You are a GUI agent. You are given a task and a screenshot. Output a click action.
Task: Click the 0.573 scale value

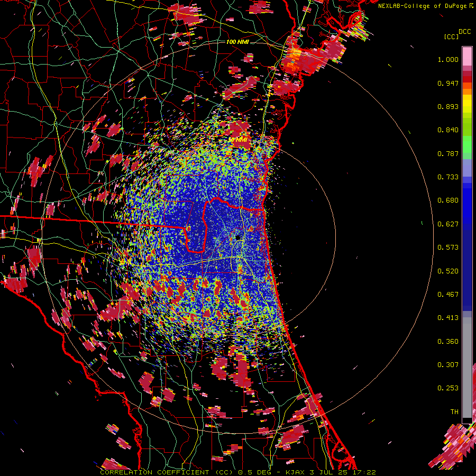point(448,248)
